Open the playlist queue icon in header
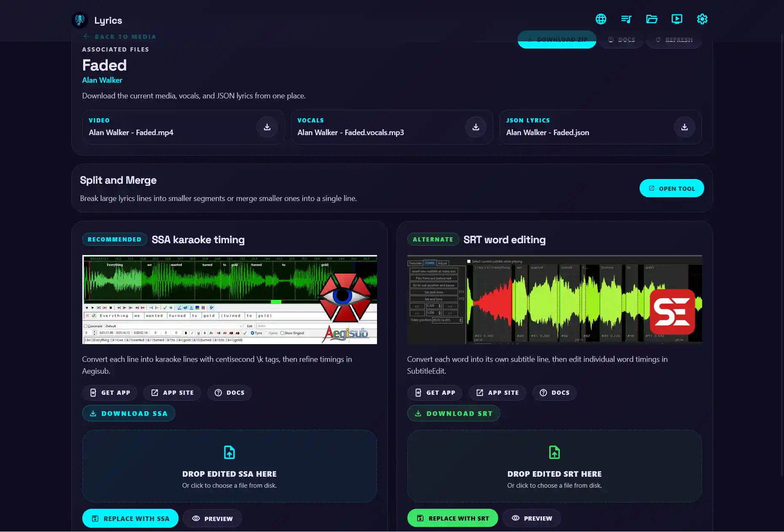This screenshot has width=784, height=532. (x=626, y=19)
